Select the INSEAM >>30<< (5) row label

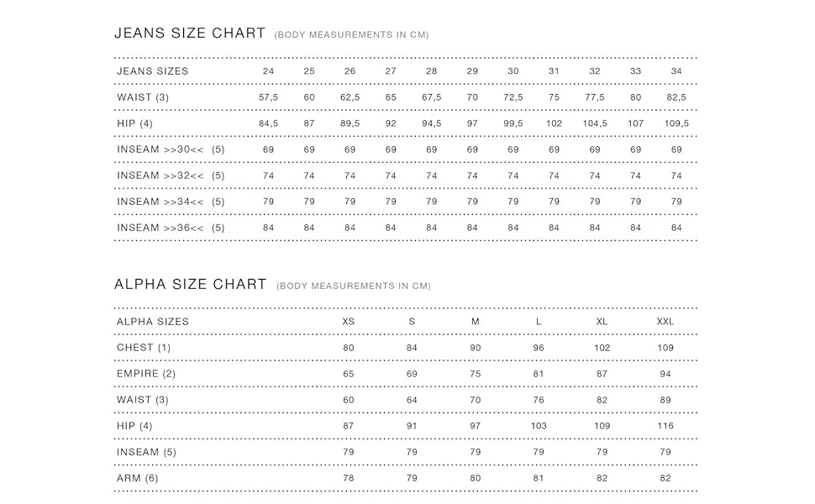[171, 150]
